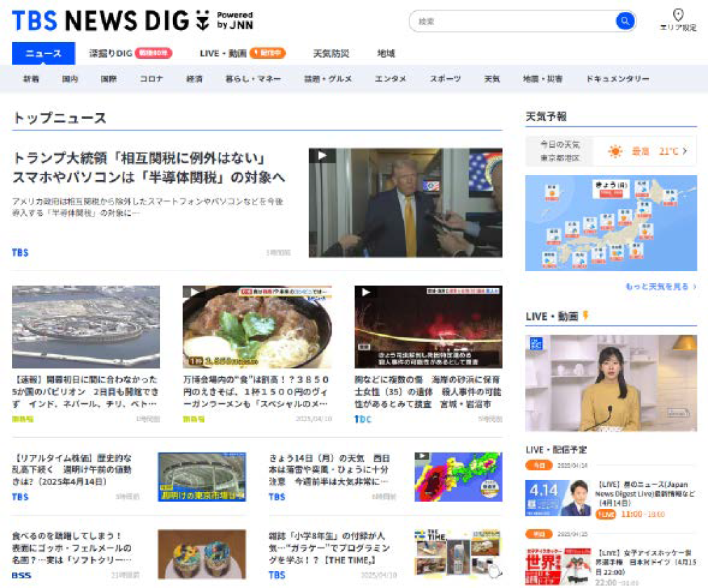Open the きょう14日の天気 article
Image resolution: width=708 pixels, height=588 pixels.
coord(329,470)
